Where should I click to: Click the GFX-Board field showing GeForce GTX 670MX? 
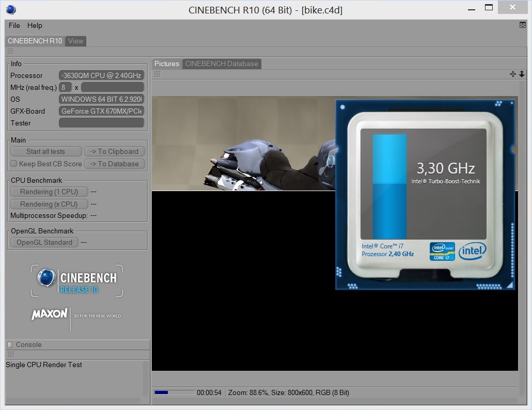[101, 111]
